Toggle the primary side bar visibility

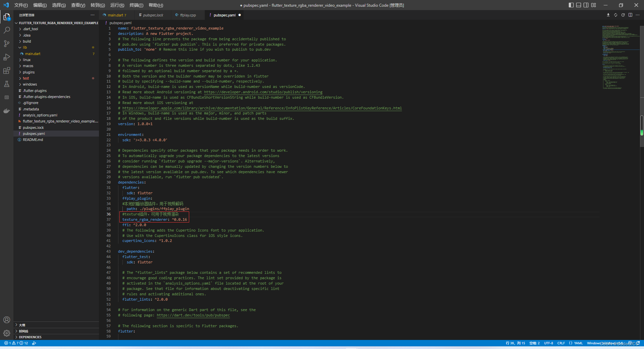[571, 5]
